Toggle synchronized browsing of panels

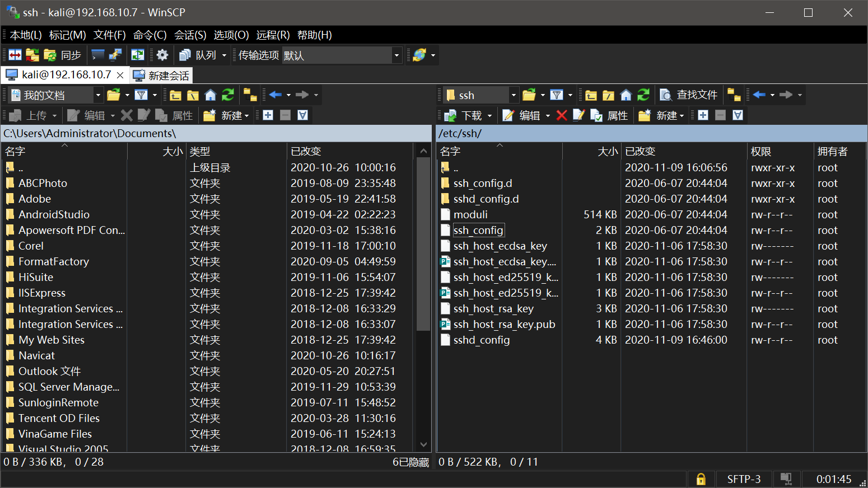coord(137,55)
